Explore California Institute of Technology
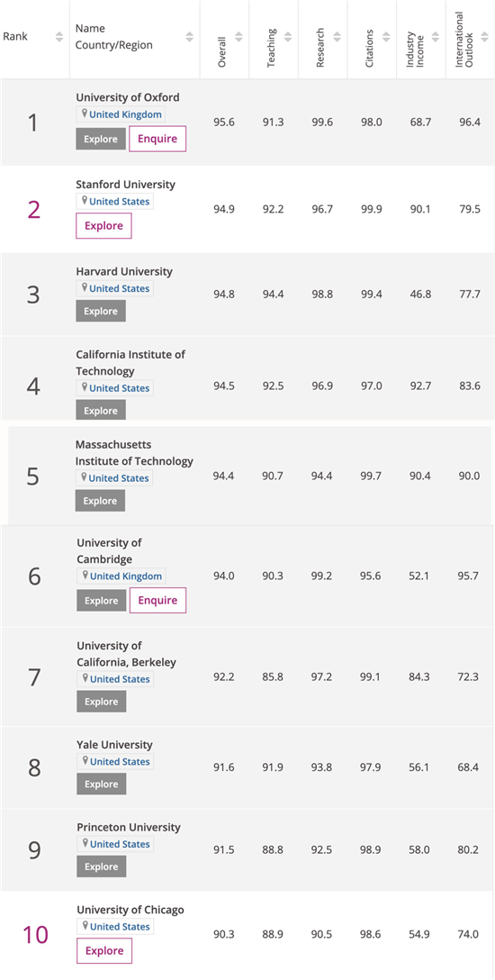Screen dimensions: 495x980 [101, 410]
